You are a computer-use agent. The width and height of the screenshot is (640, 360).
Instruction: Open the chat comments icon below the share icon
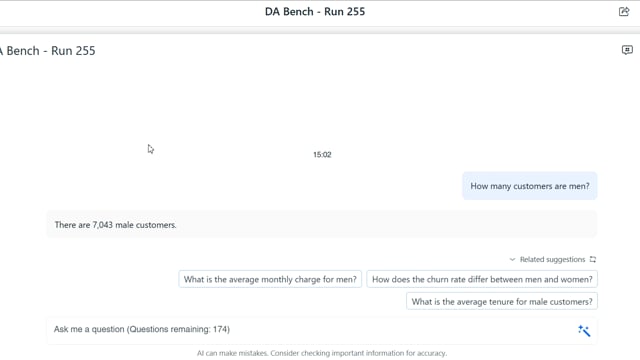(x=627, y=50)
